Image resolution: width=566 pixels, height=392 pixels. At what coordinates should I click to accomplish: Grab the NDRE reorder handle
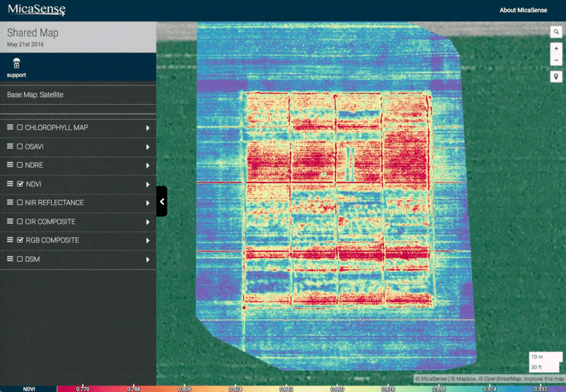pos(10,165)
